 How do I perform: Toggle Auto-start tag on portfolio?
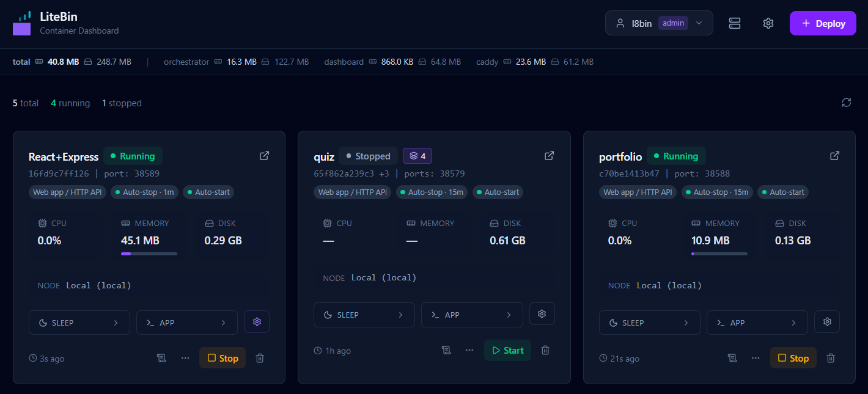pos(783,192)
